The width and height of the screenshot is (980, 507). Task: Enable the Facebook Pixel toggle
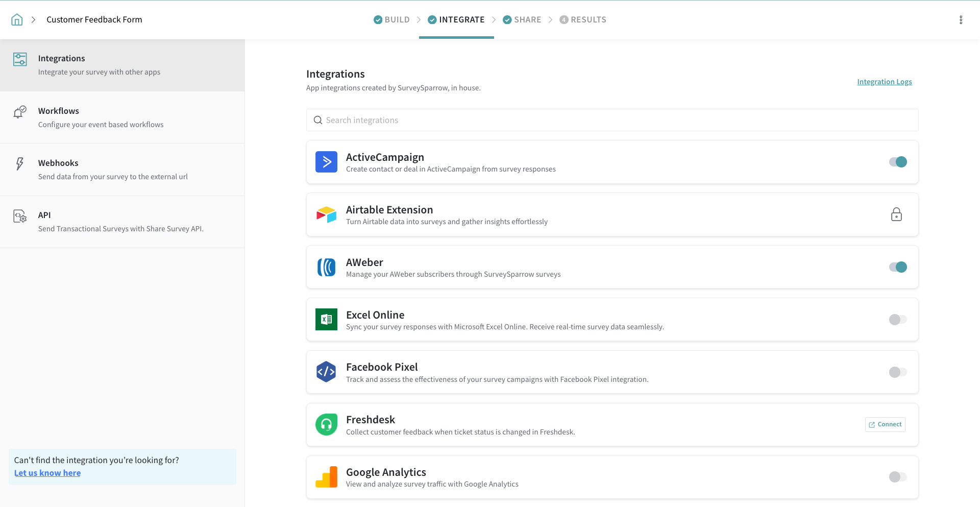898,372
